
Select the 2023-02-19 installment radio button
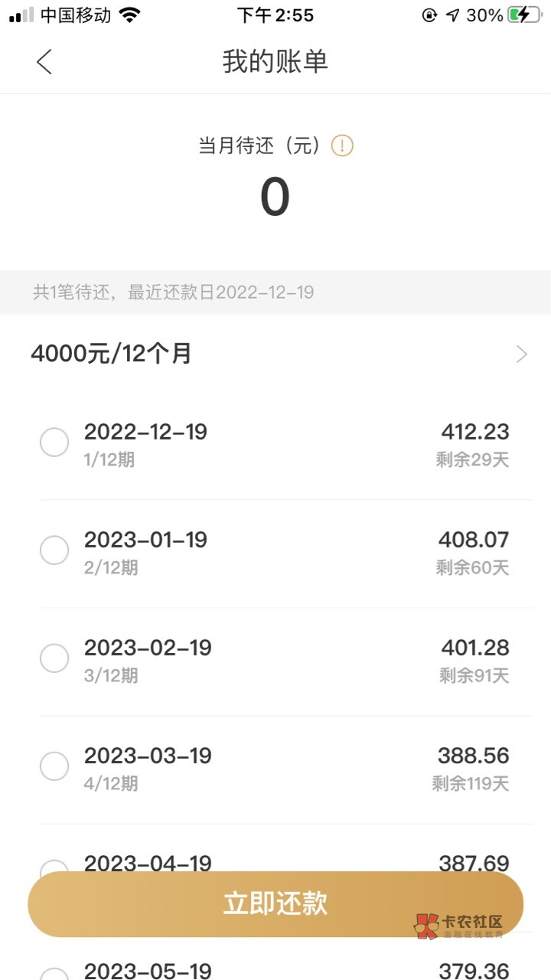pos(54,658)
